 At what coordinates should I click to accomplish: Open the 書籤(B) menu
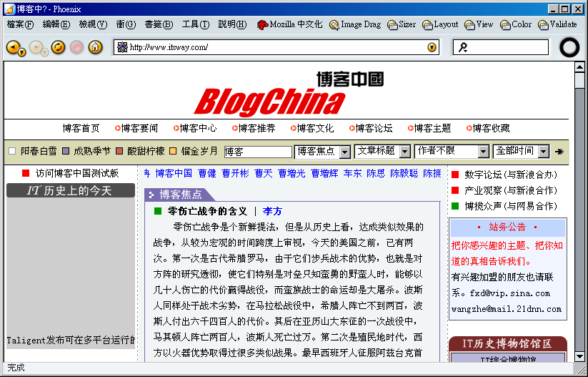pos(159,25)
